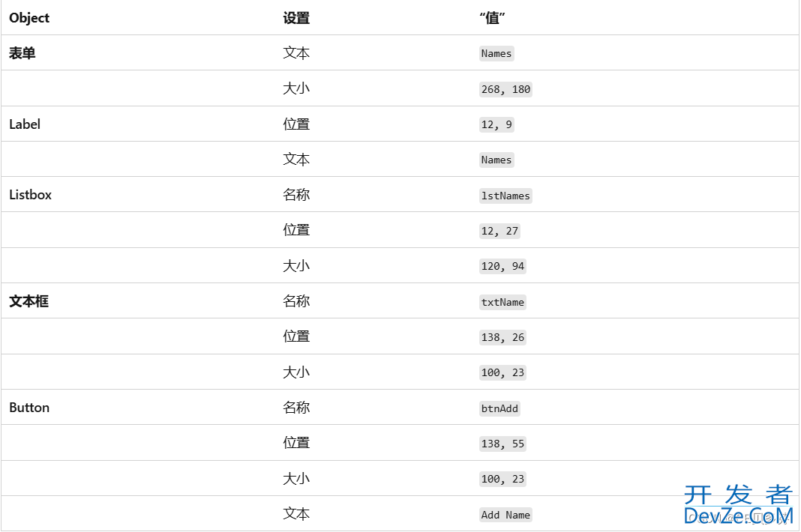Click the "Object" column header
The image size is (801, 532).
29,18
